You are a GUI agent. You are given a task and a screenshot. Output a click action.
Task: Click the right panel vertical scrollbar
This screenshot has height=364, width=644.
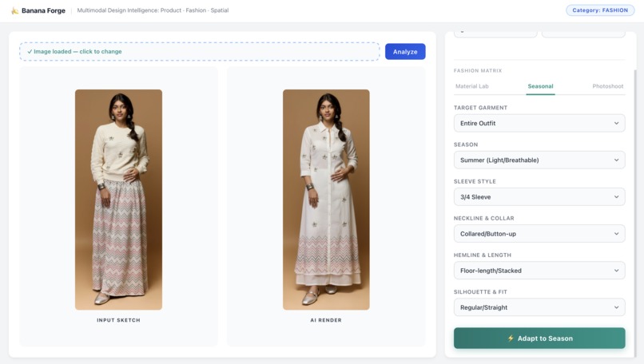(x=635, y=213)
